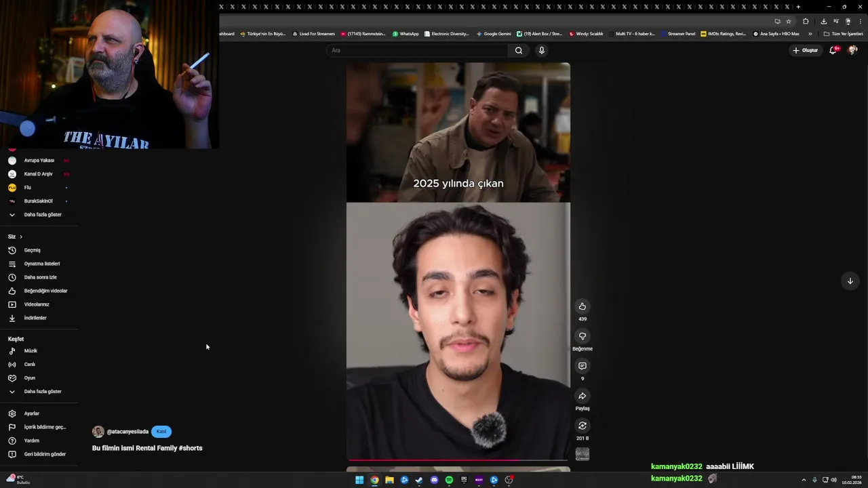
Task: Open comments on the short
Action: (x=582, y=366)
